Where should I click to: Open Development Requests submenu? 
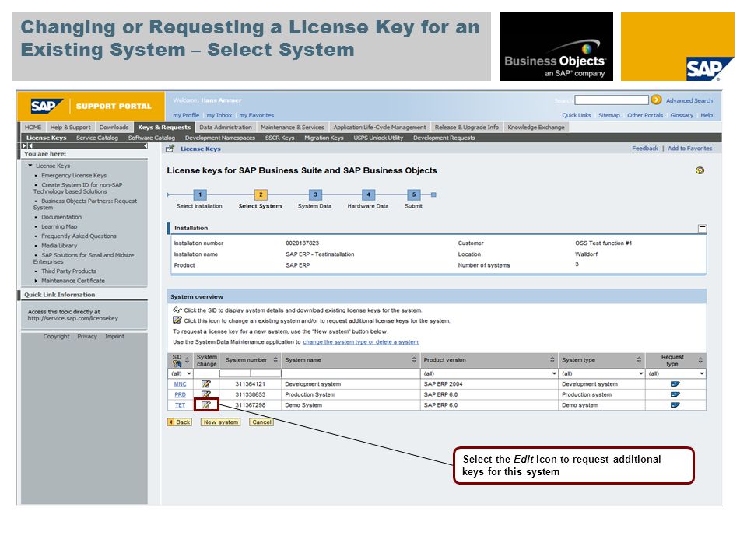click(x=444, y=138)
